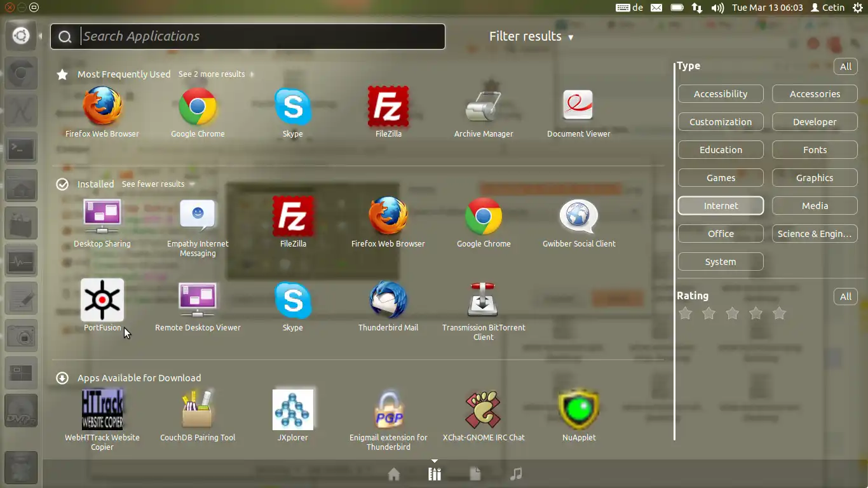Set rating filter to five stars
868x488 pixels.
tap(779, 313)
